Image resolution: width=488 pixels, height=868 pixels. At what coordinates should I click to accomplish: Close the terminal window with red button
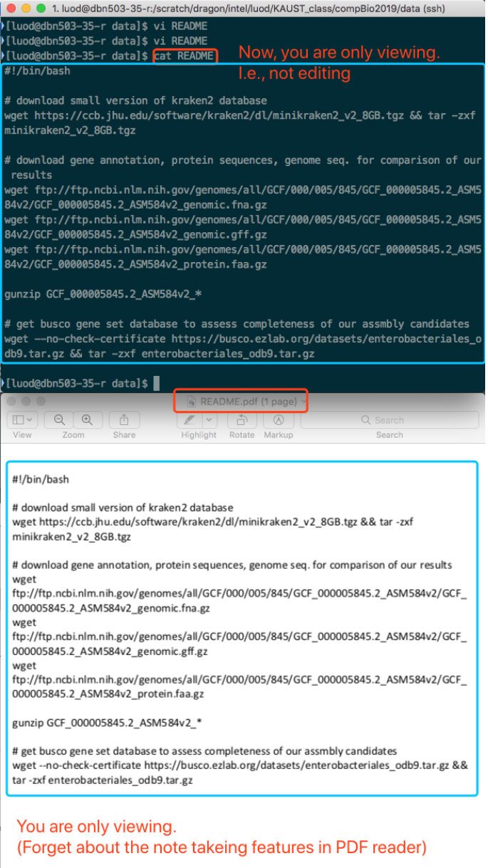click(x=10, y=8)
